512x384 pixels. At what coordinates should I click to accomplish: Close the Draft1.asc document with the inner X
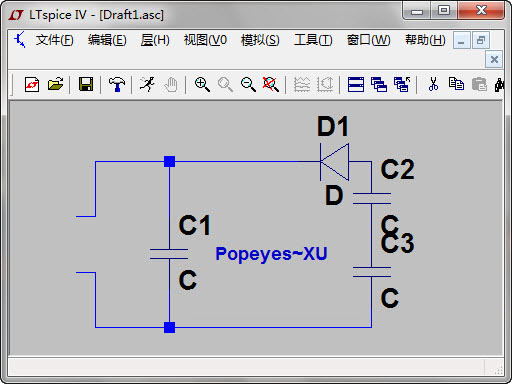click(494, 60)
